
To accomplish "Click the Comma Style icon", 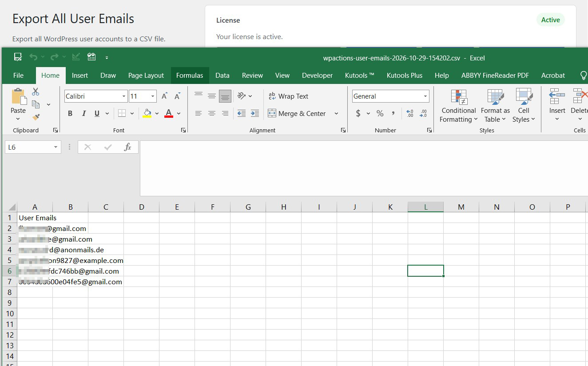I will (393, 114).
